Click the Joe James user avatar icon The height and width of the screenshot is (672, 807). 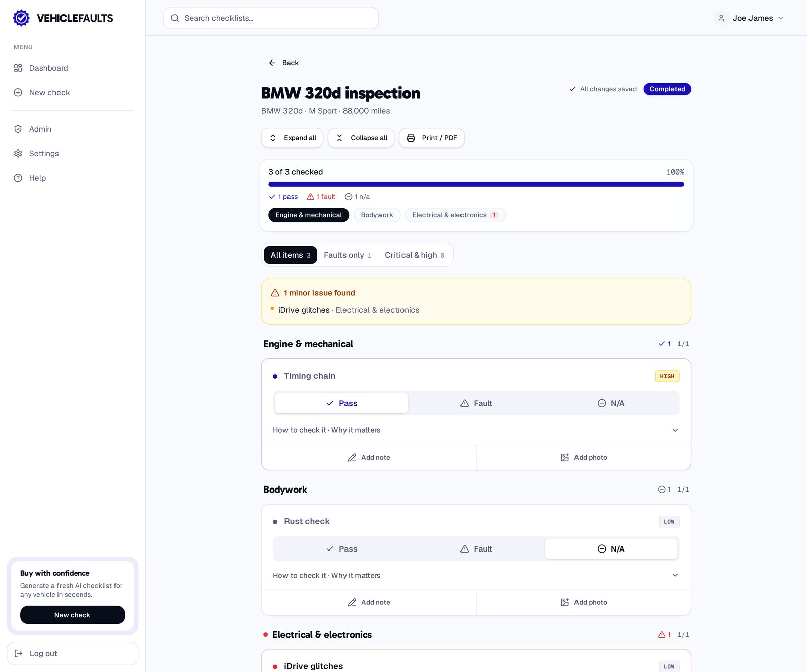pyautogui.click(x=721, y=18)
